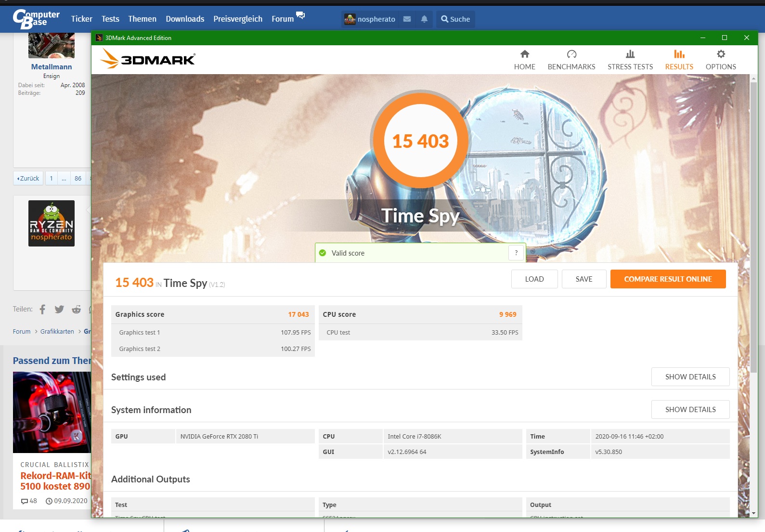Open the Forum menu on ComputerBase

tap(283, 19)
